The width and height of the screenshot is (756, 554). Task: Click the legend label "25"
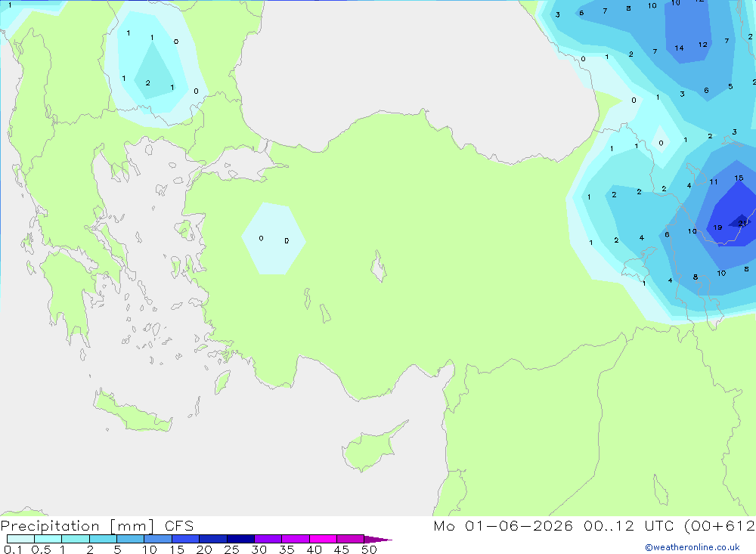click(231, 549)
